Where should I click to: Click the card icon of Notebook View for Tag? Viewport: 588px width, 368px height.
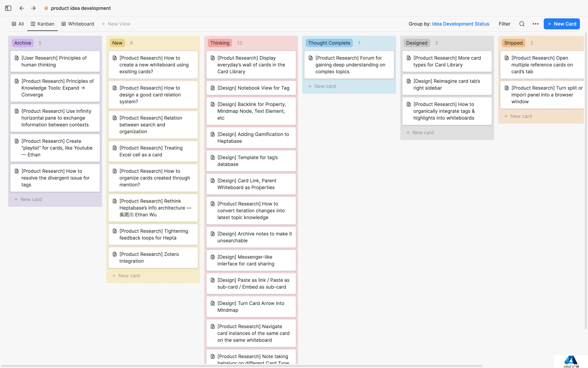[x=213, y=88]
